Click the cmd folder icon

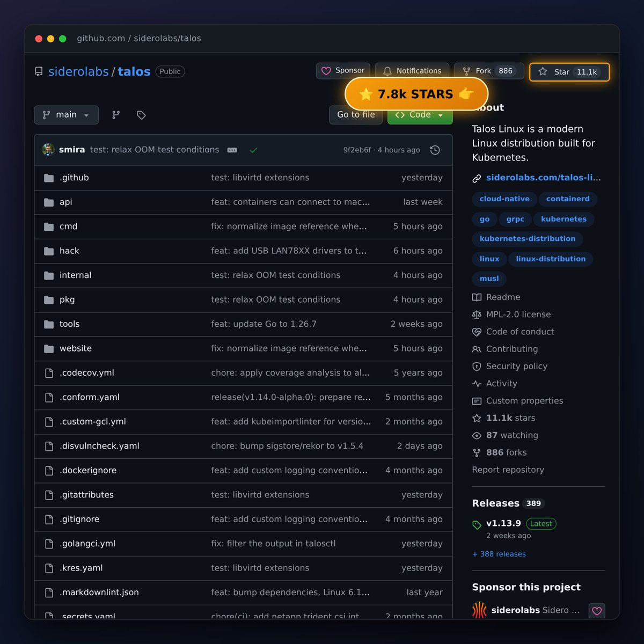pos(49,227)
